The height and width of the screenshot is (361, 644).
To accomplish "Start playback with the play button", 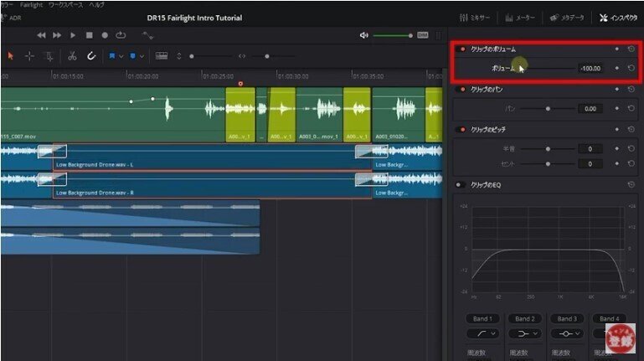I will click(73, 35).
